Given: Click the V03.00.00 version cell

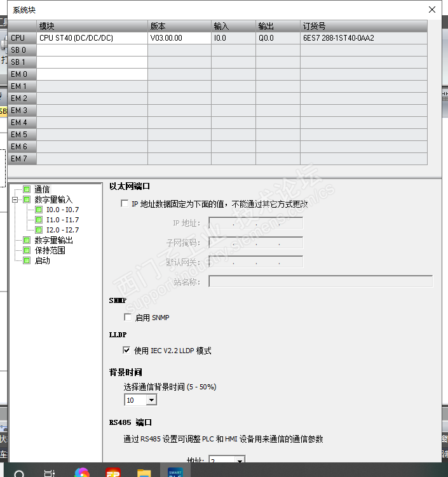Looking at the screenshot, I should (x=180, y=38).
